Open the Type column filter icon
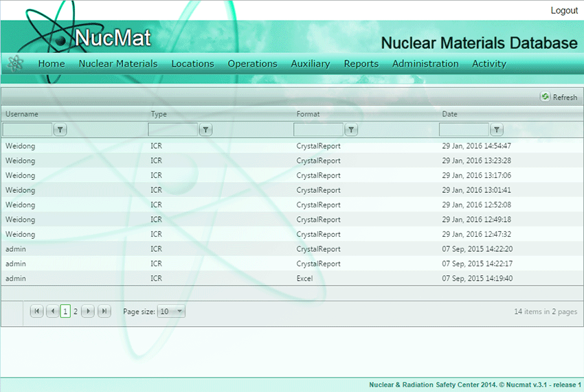This screenshot has width=584, height=392. coord(205,130)
